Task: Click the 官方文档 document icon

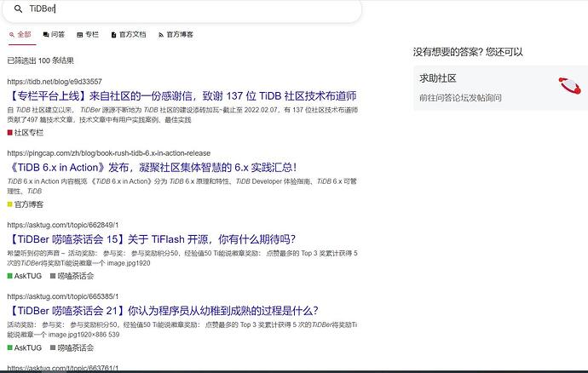Action: click(x=113, y=35)
